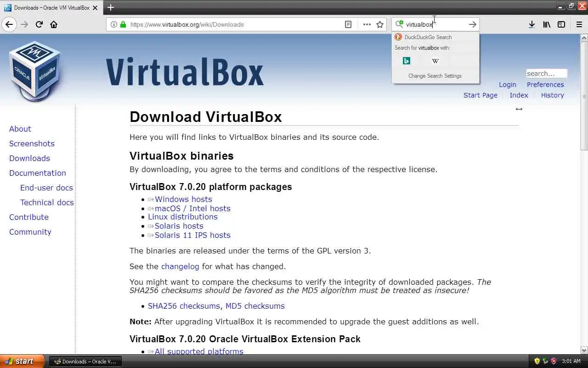Image resolution: width=588 pixels, height=368 pixels.
Task: Click the site search... field
Action: pos(547,74)
